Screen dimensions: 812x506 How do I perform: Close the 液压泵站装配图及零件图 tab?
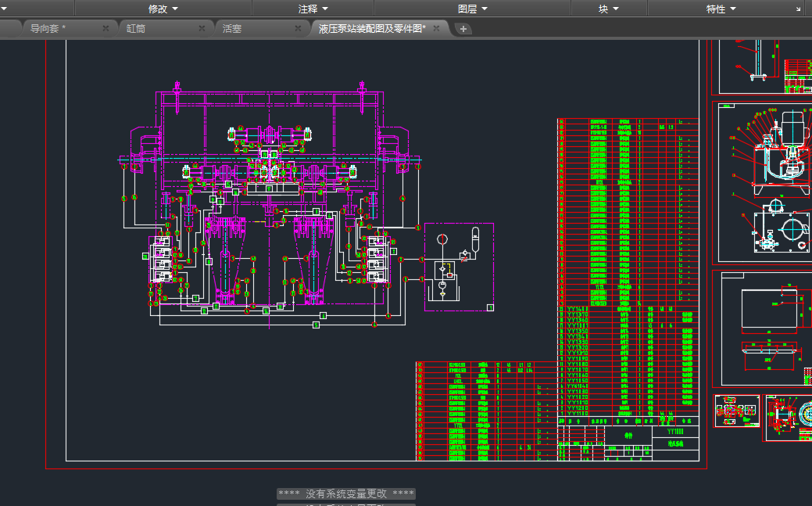(x=437, y=28)
